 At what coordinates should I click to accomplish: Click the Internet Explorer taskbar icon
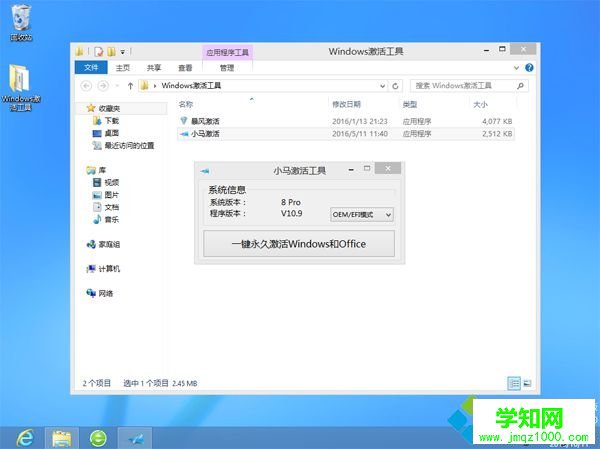coord(25,438)
